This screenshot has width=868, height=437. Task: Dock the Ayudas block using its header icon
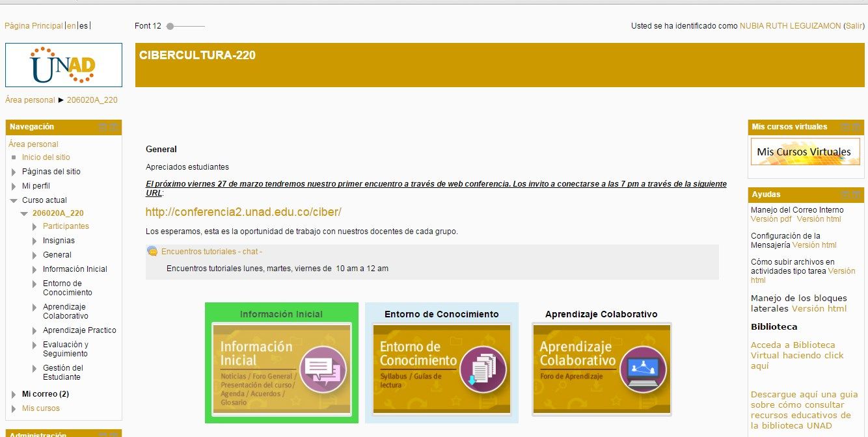[856, 194]
